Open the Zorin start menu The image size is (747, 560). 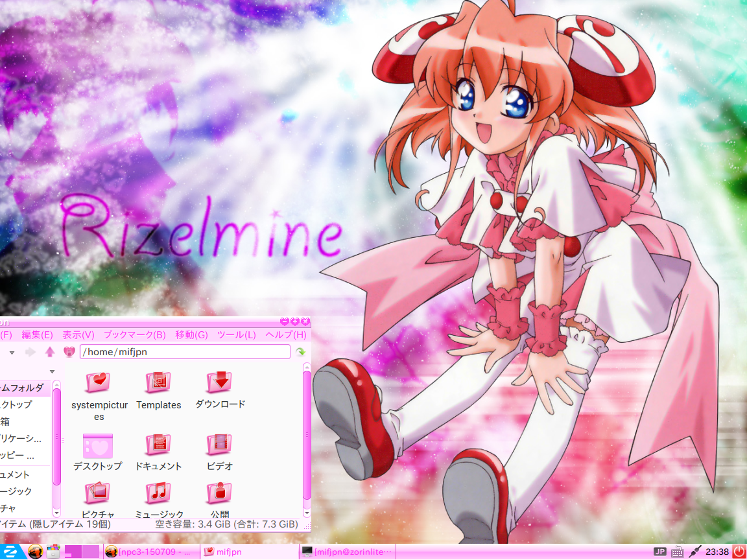coord(12,552)
